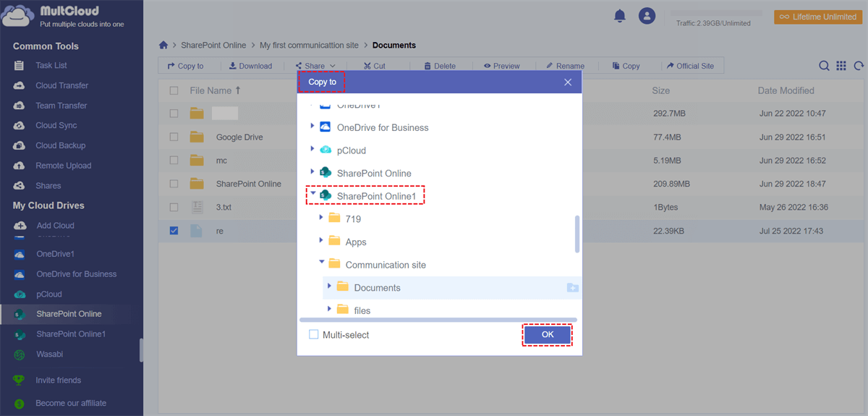The width and height of the screenshot is (868, 416).
Task: Click the Add Cloud icon
Action: 20,226
